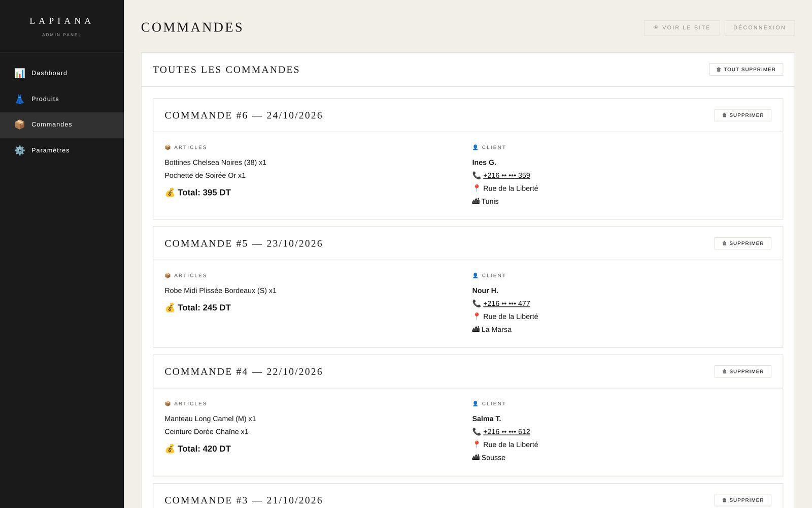Click the Paramètres gear icon
The width and height of the screenshot is (812, 508).
coord(20,150)
